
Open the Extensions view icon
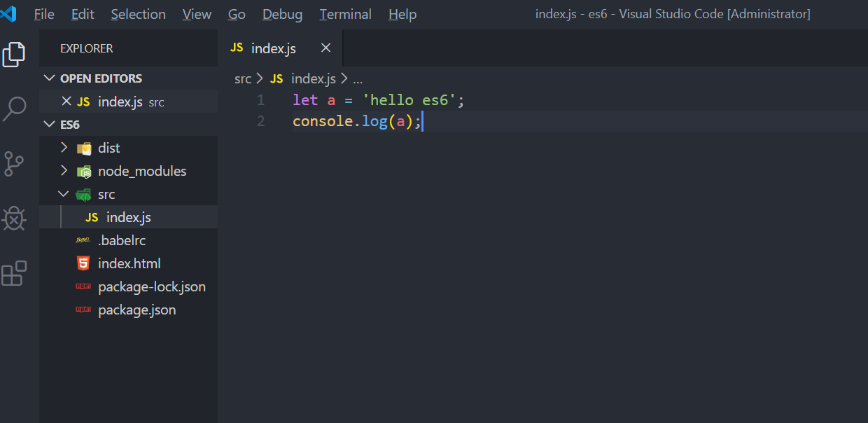tap(14, 273)
